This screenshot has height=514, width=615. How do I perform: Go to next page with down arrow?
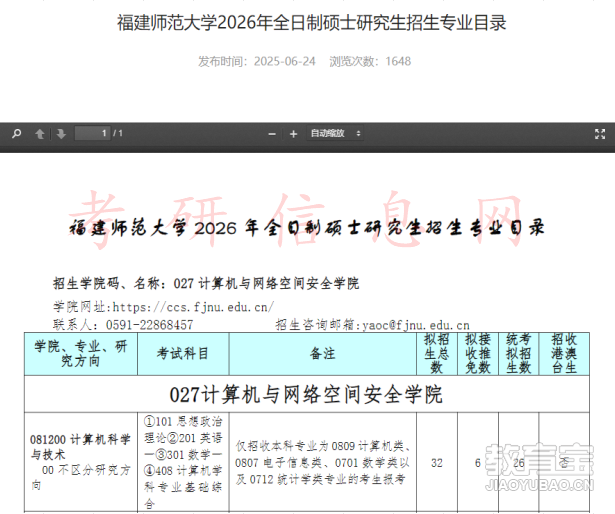click(x=61, y=134)
